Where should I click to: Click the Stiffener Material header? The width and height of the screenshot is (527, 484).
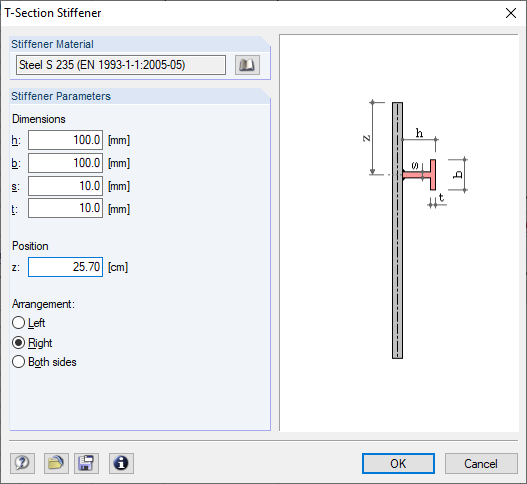[52, 44]
